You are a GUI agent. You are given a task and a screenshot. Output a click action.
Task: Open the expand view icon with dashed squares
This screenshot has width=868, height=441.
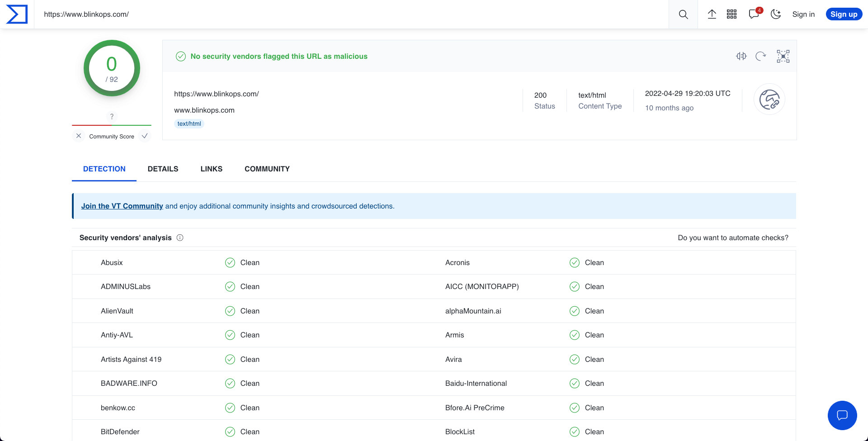coord(783,56)
